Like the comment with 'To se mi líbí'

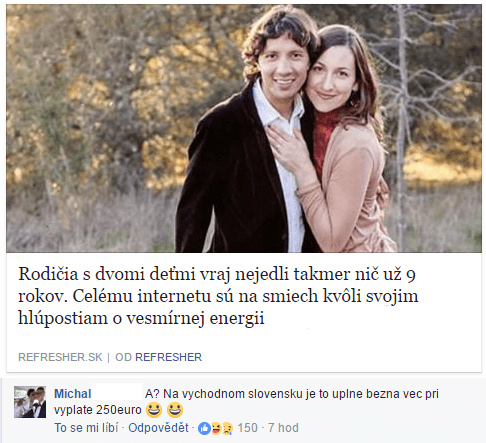86,428
